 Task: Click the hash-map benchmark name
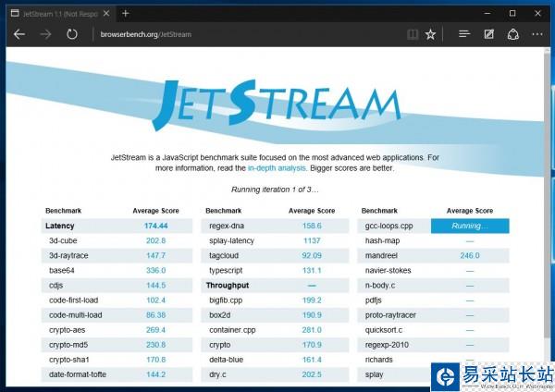pos(382,241)
